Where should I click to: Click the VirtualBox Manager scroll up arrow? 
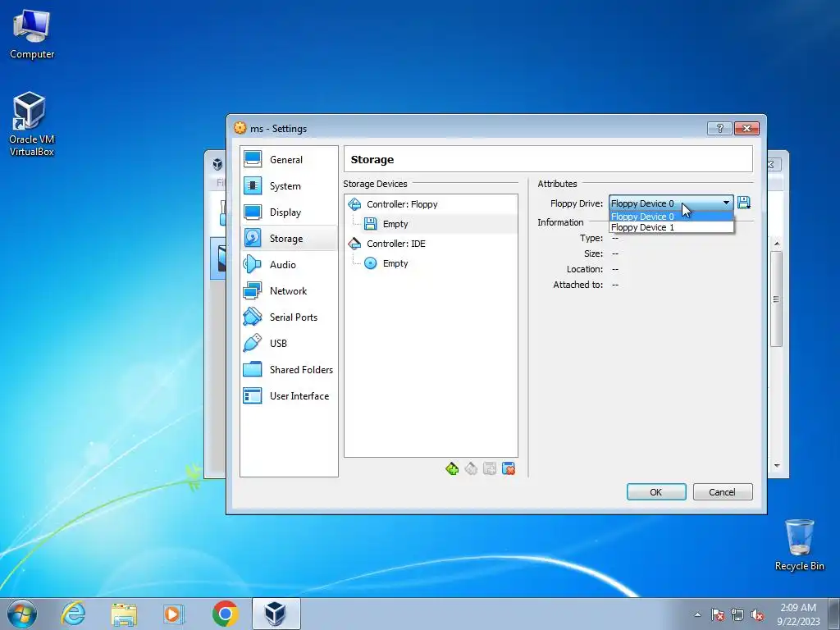(777, 244)
